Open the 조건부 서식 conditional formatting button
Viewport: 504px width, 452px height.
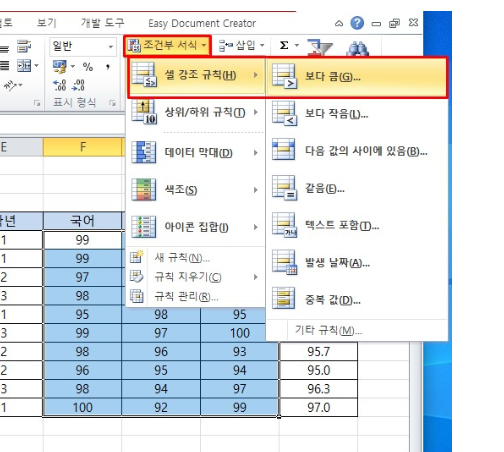[x=167, y=45]
